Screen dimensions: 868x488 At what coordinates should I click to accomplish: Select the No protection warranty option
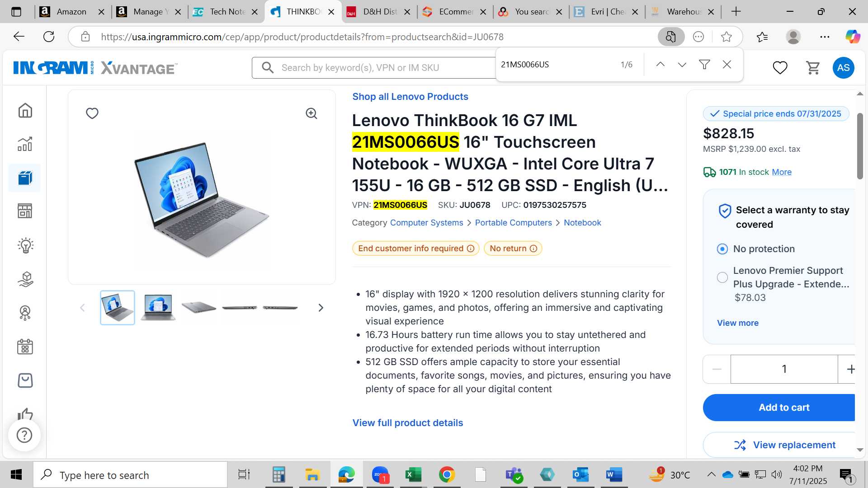[x=722, y=249]
